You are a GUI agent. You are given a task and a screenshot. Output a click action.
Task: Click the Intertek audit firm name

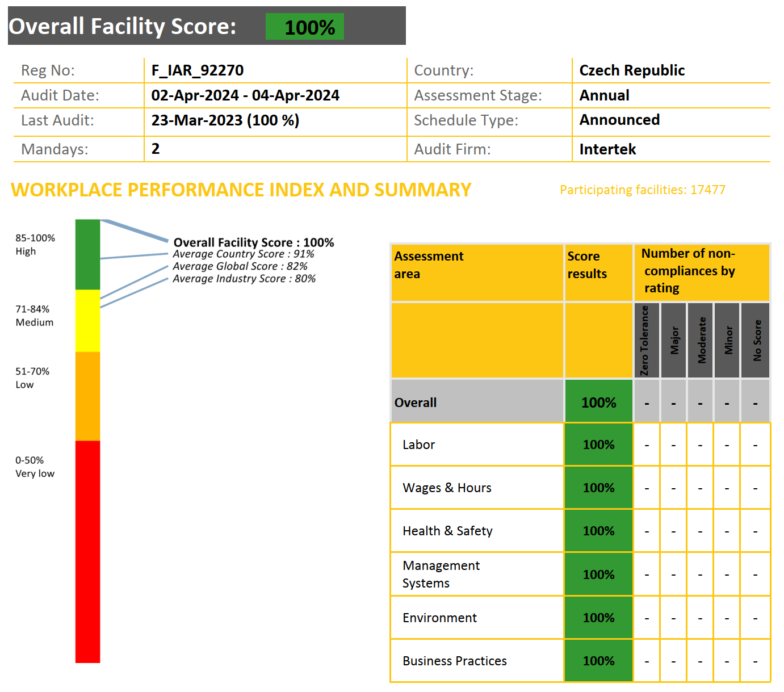607,149
